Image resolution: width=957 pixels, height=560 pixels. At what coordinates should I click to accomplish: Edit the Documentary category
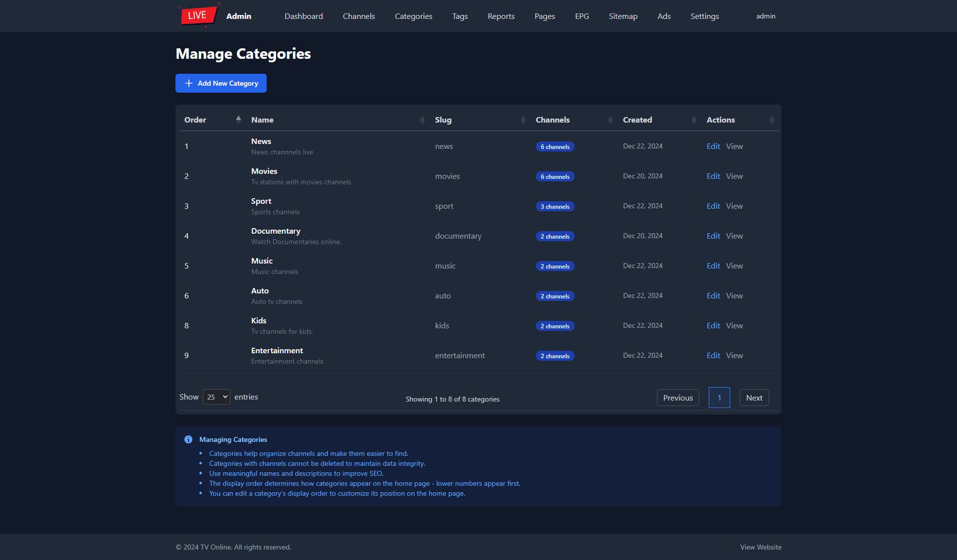713,236
